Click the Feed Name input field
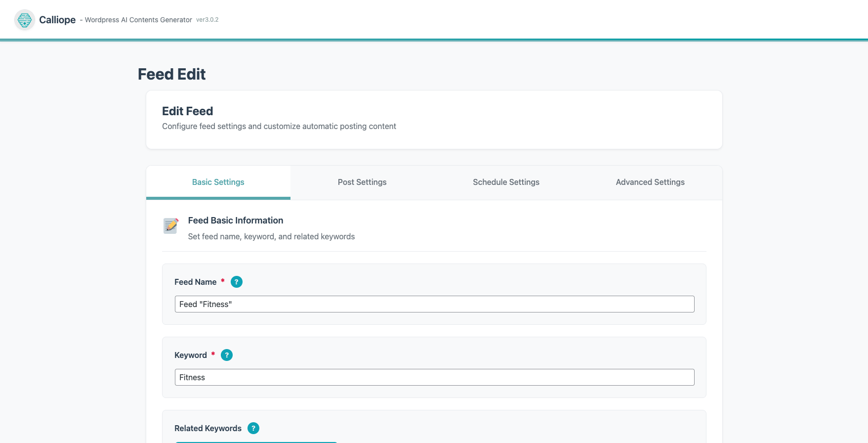Screen dimensions: 868x443 point(435,304)
